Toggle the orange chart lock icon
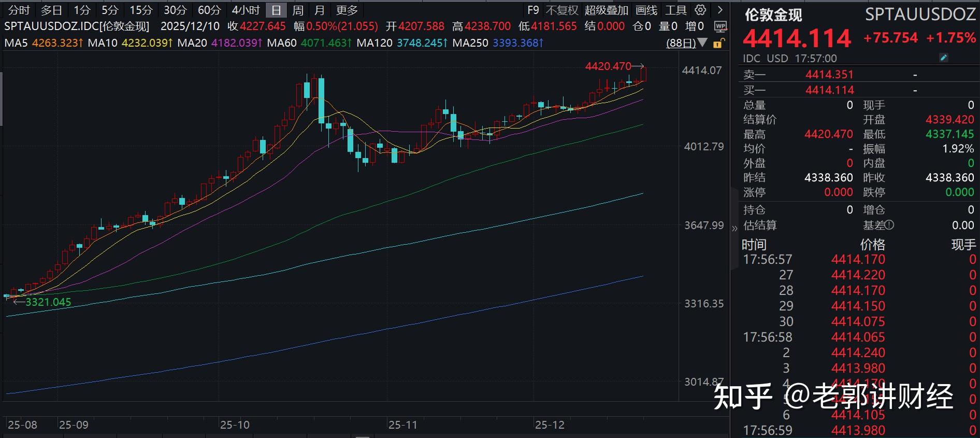Image resolution: width=980 pixels, height=438 pixels. click(x=718, y=44)
